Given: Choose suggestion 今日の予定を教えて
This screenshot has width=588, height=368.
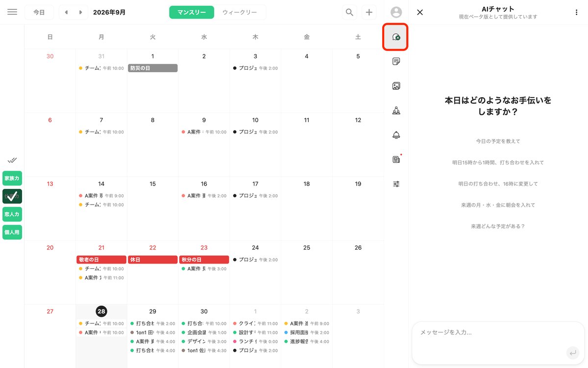Looking at the screenshot, I should click(x=498, y=141).
